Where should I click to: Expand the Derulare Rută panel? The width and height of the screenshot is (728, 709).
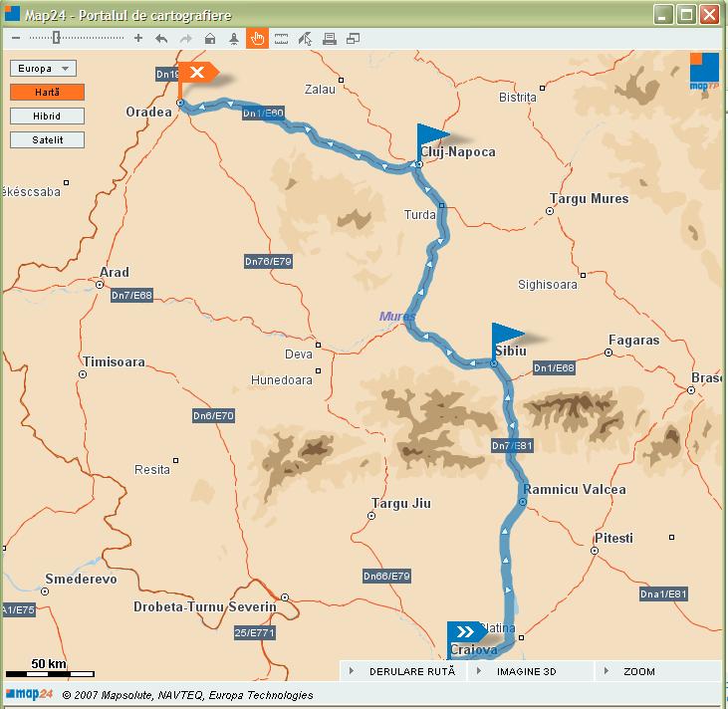pyautogui.click(x=404, y=671)
